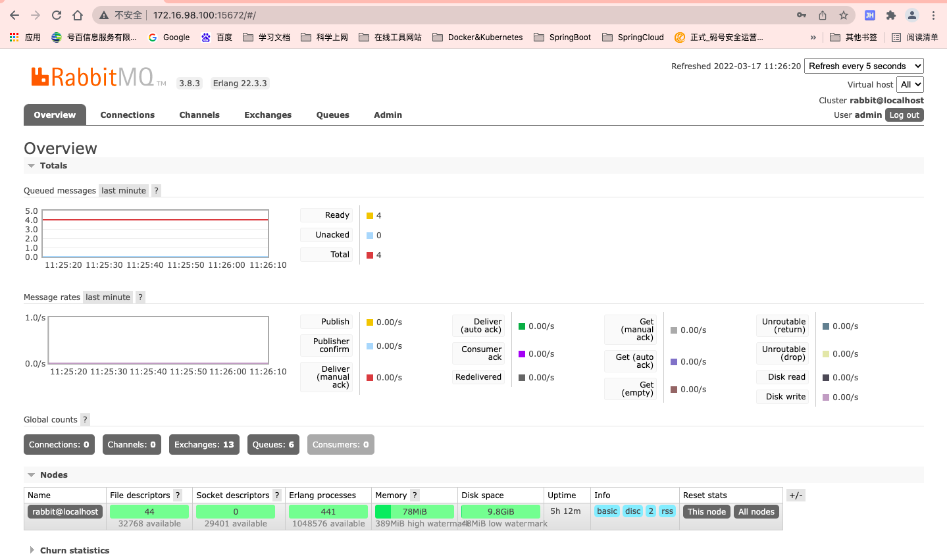This screenshot has width=947, height=560.
Task: Open help for Global counts
Action: (85, 420)
